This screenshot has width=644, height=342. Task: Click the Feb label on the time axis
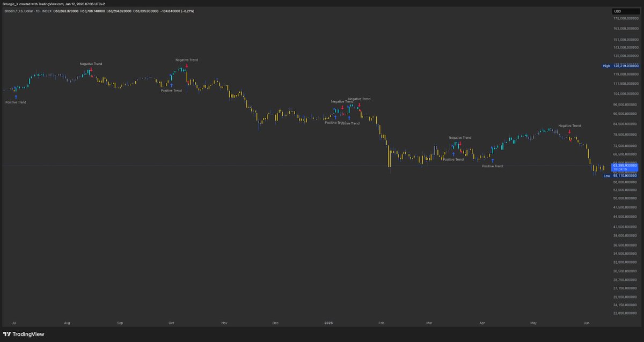(382, 323)
